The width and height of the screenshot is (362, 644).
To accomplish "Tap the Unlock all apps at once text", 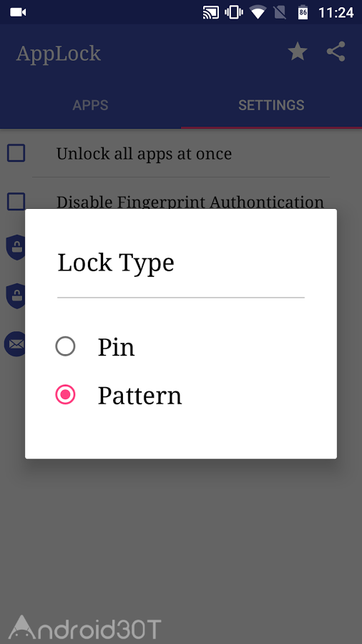I will [x=144, y=154].
